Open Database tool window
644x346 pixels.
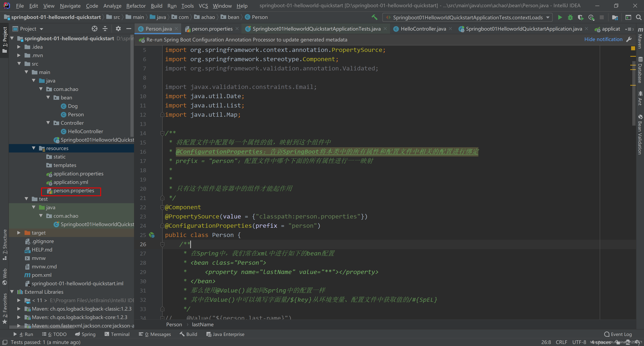pos(640,70)
